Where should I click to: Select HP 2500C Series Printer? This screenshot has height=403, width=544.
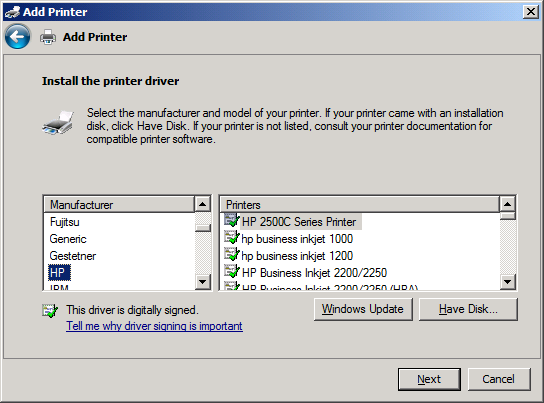[x=299, y=222]
